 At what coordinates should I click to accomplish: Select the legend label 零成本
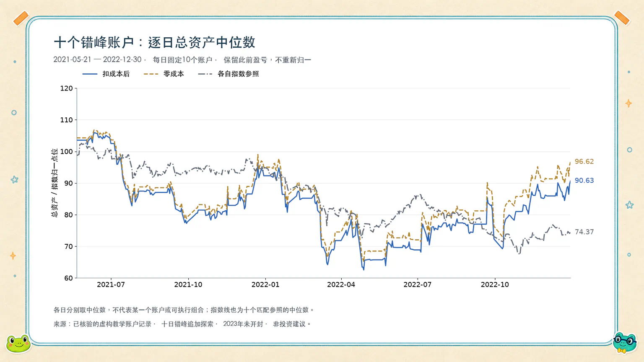tap(174, 74)
